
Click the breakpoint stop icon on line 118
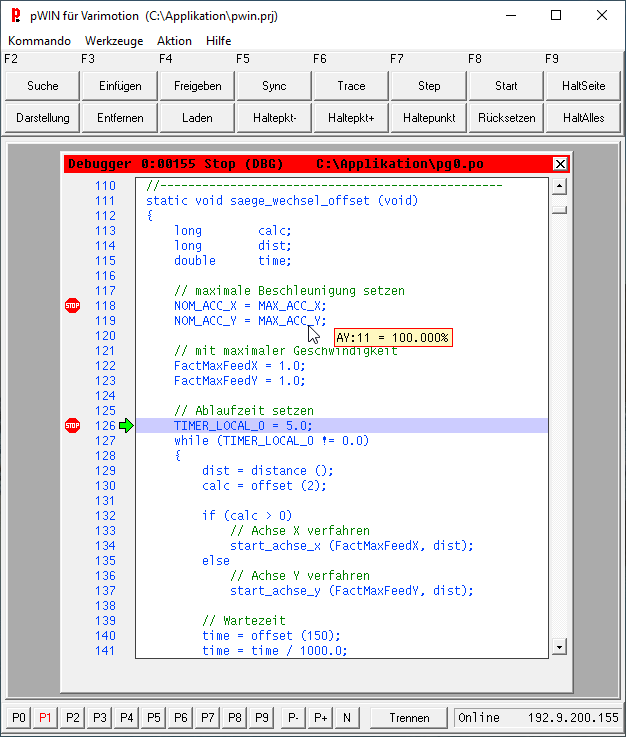click(72, 306)
